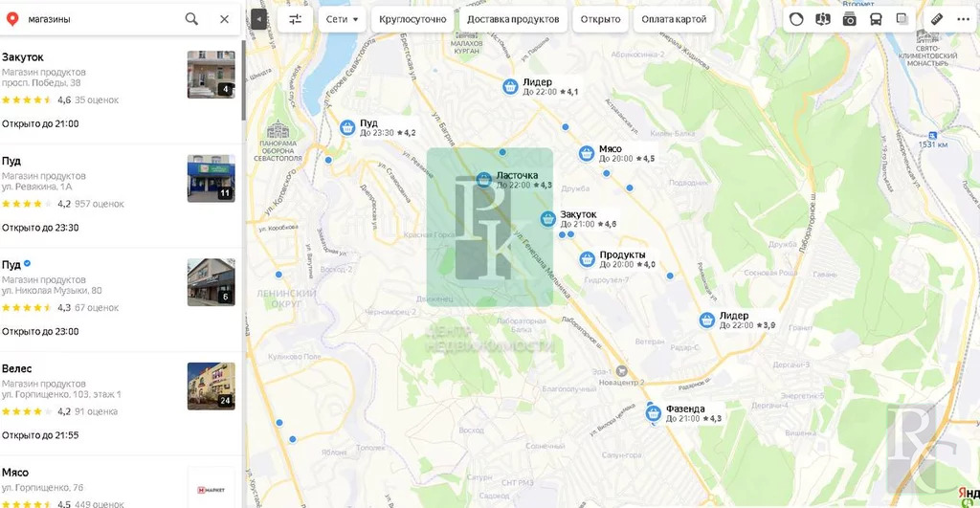Select the Закуток basket map marker
980x508 pixels.
[548, 219]
